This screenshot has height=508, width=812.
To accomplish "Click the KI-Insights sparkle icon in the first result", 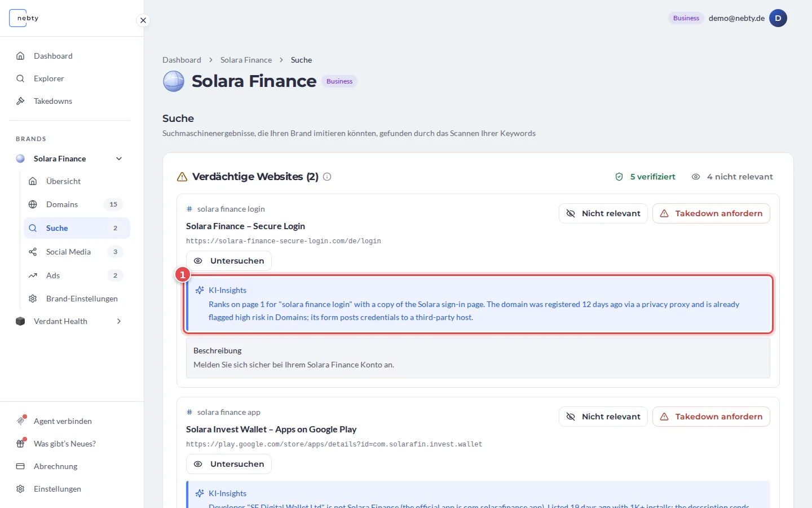I will tap(200, 290).
